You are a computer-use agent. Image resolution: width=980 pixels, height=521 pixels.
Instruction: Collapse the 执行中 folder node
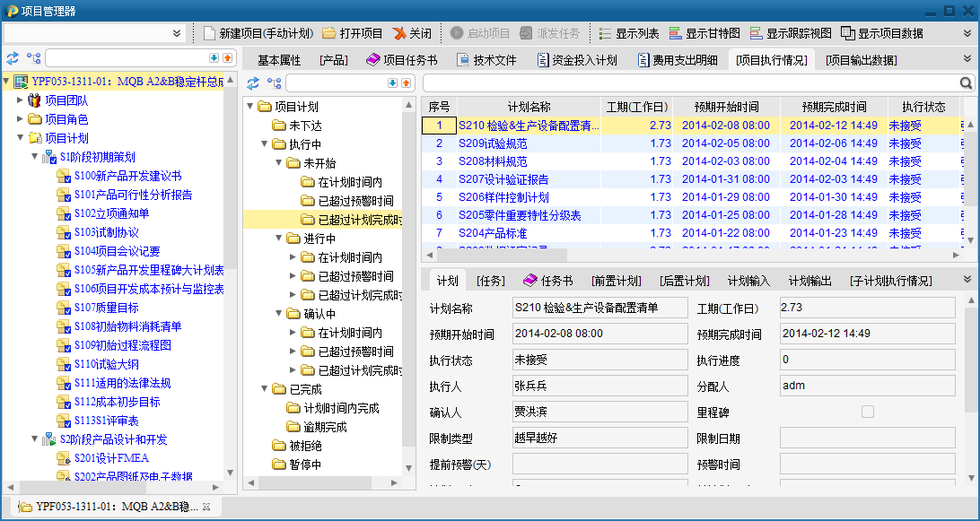coord(265,144)
